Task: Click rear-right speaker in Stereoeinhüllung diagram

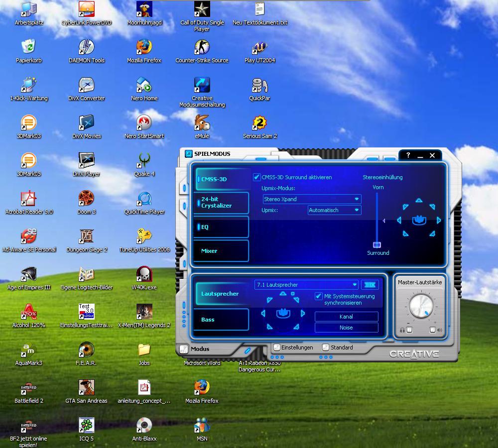Action: 432,233
